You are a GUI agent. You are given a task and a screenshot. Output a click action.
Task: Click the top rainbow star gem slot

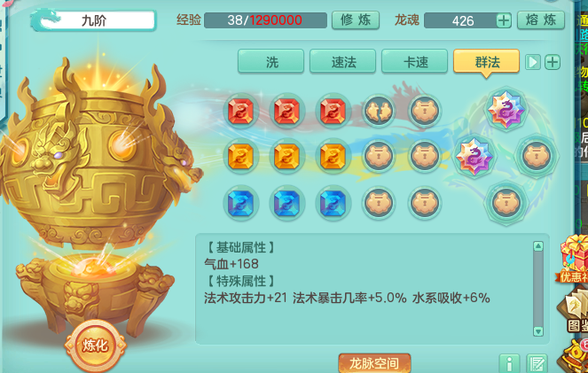506,109
